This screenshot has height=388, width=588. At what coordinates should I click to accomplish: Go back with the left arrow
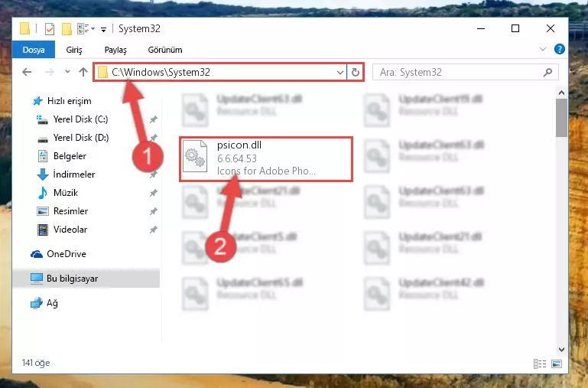pos(27,72)
